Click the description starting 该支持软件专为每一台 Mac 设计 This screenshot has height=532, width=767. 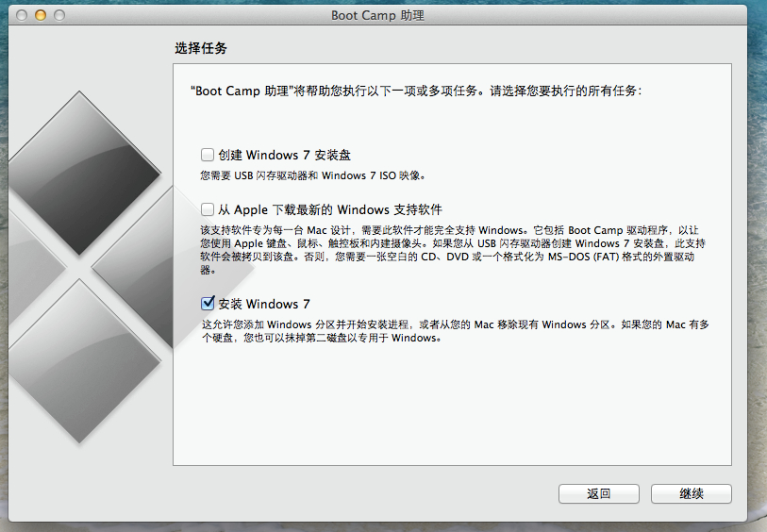coord(453,250)
